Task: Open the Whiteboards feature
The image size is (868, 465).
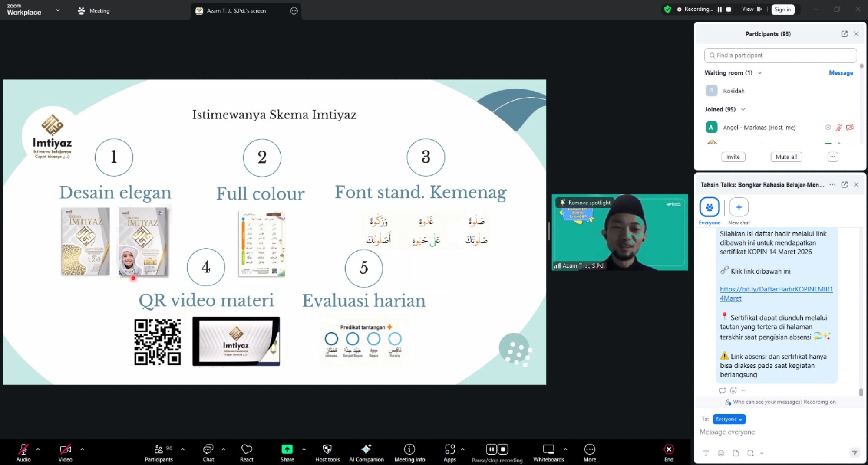Action: click(548, 452)
